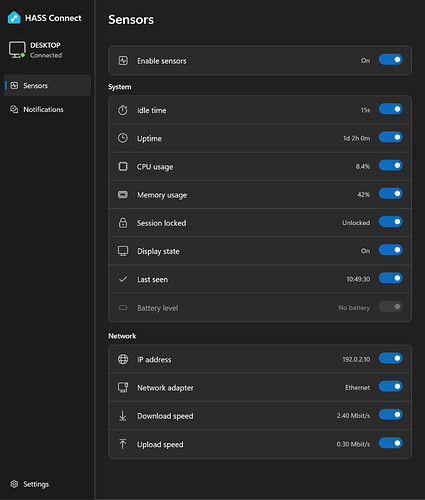Click the No battery status text
425x500 pixels.
(354, 308)
